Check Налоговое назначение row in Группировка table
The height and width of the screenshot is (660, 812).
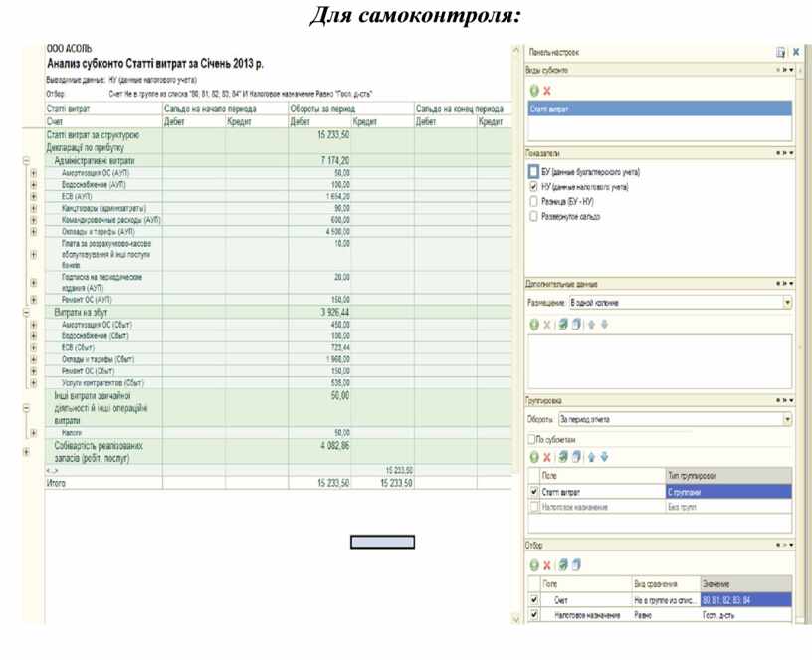coord(534,507)
